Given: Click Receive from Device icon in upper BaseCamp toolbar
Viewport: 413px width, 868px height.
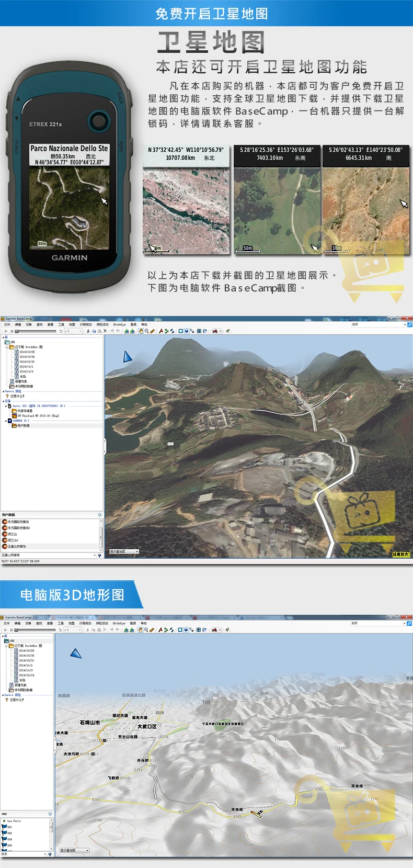Looking at the screenshot, I should click(132, 331).
